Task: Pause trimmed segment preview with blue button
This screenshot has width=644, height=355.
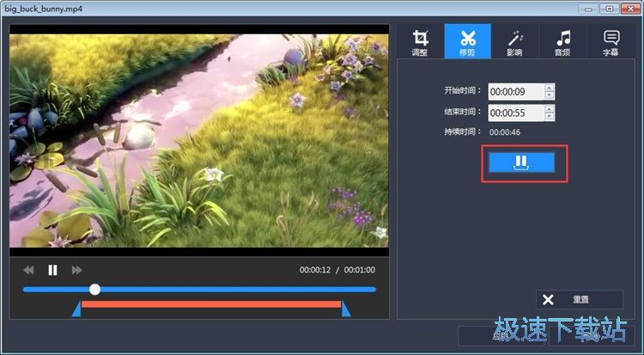Action: pyautogui.click(x=521, y=162)
